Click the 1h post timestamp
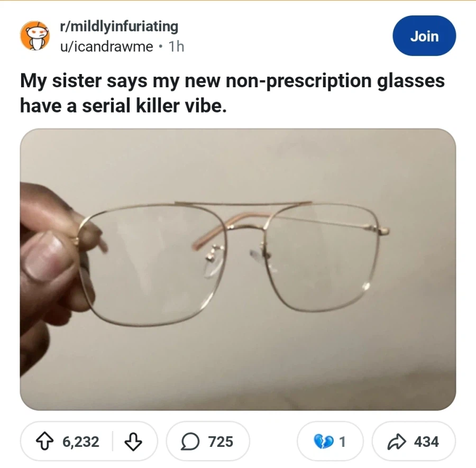This screenshot has width=476, height=468. [176, 47]
